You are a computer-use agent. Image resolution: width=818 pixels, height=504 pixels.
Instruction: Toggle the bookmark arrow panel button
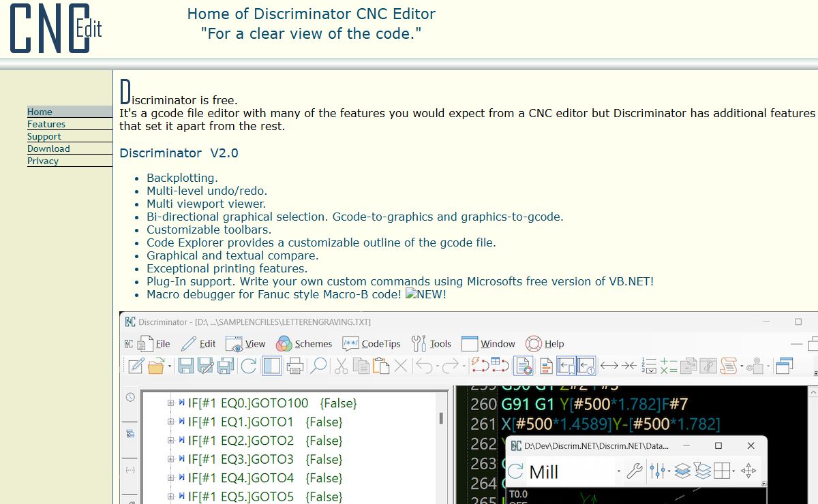pos(566,366)
